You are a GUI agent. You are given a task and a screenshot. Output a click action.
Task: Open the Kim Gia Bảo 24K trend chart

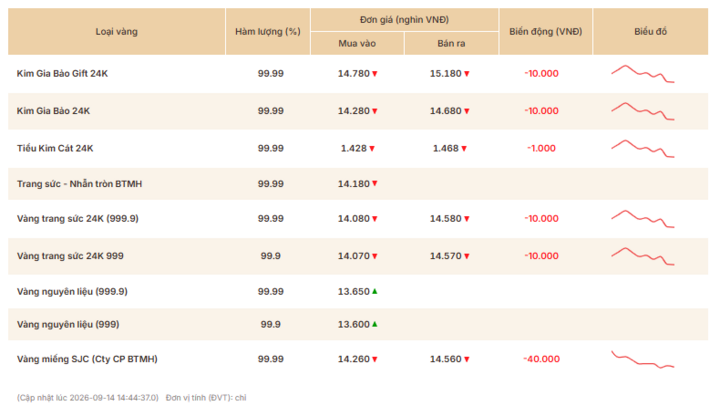pos(642,111)
